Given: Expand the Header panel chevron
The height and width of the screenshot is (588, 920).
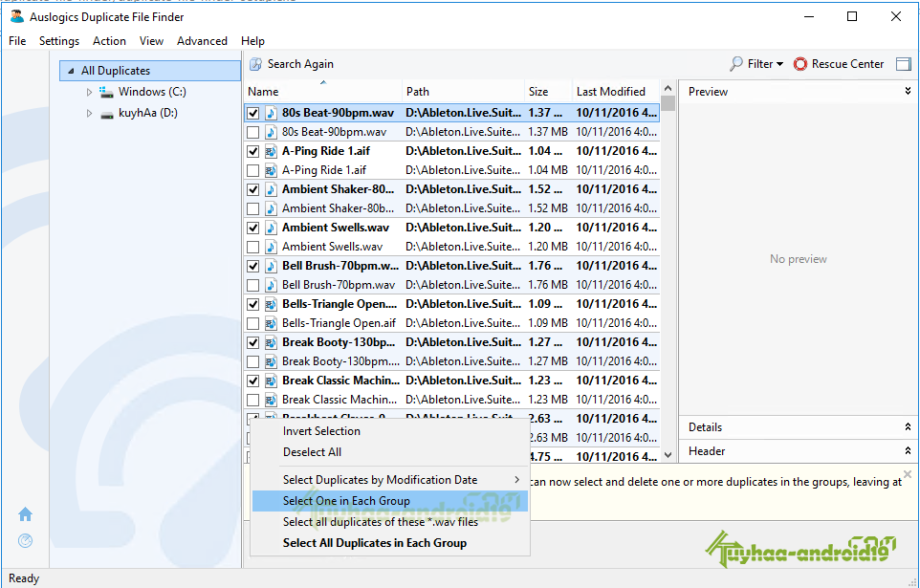Looking at the screenshot, I should [908, 450].
